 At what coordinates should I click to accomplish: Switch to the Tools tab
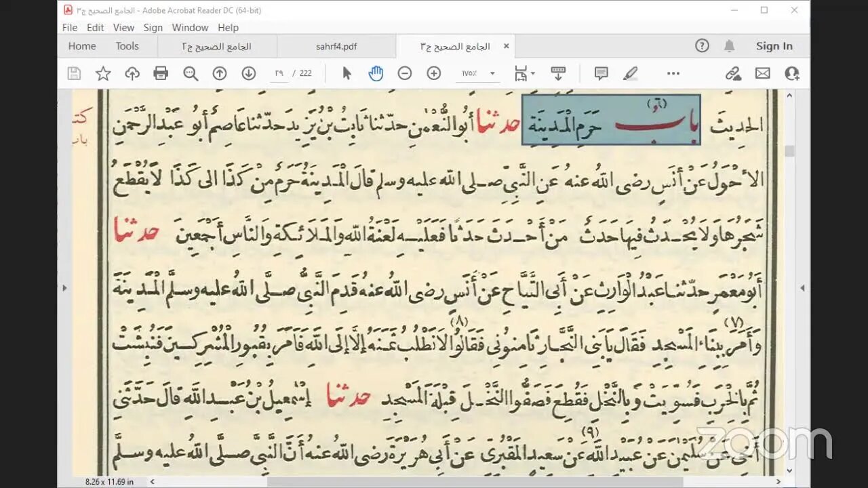coord(127,46)
